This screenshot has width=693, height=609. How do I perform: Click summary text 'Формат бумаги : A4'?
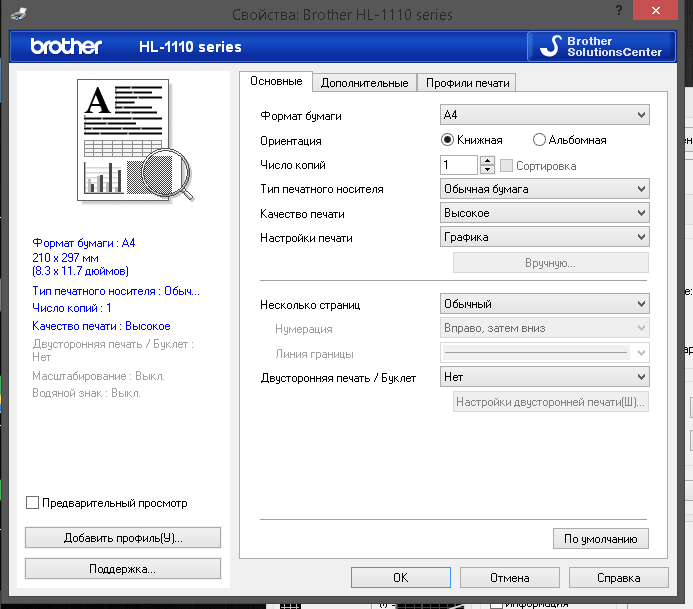click(84, 243)
